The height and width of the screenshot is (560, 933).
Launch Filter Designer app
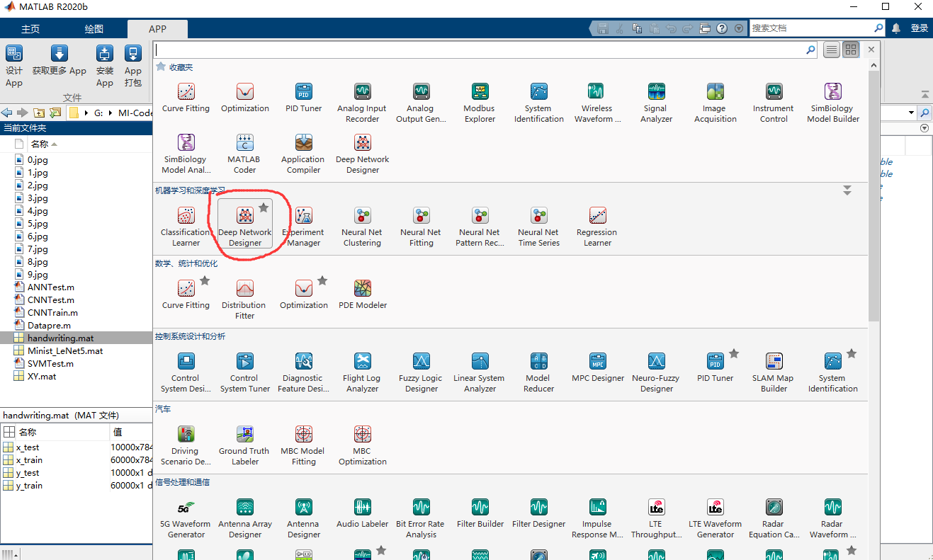point(538,513)
